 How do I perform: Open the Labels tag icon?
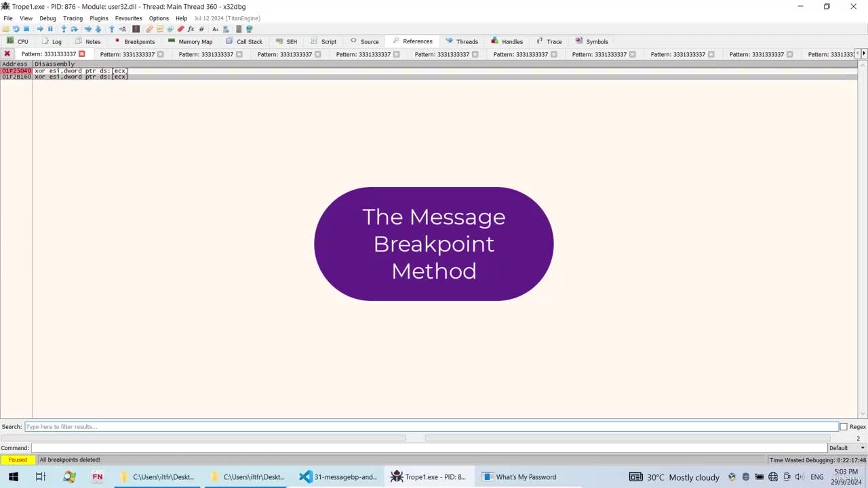pyautogui.click(x=170, y=29)
